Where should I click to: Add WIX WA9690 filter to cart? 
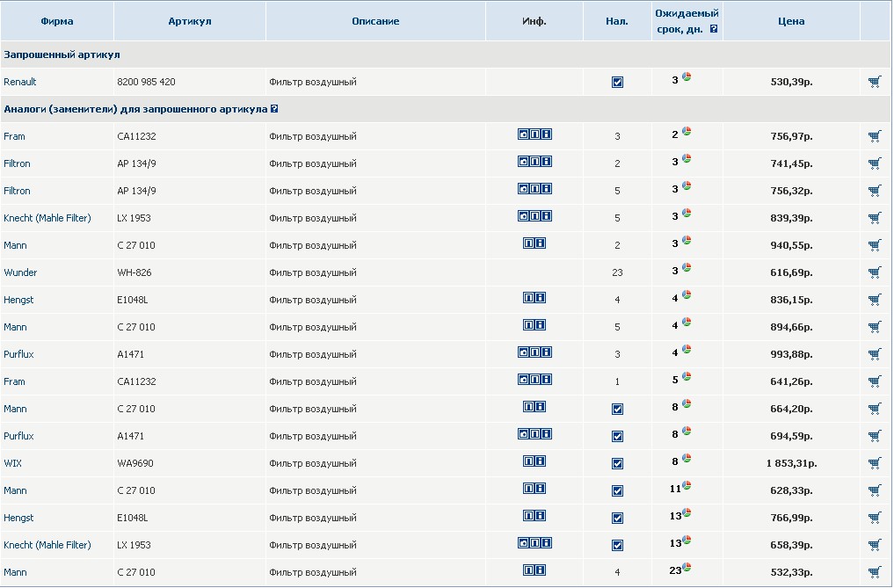click(x=874, y=463)
